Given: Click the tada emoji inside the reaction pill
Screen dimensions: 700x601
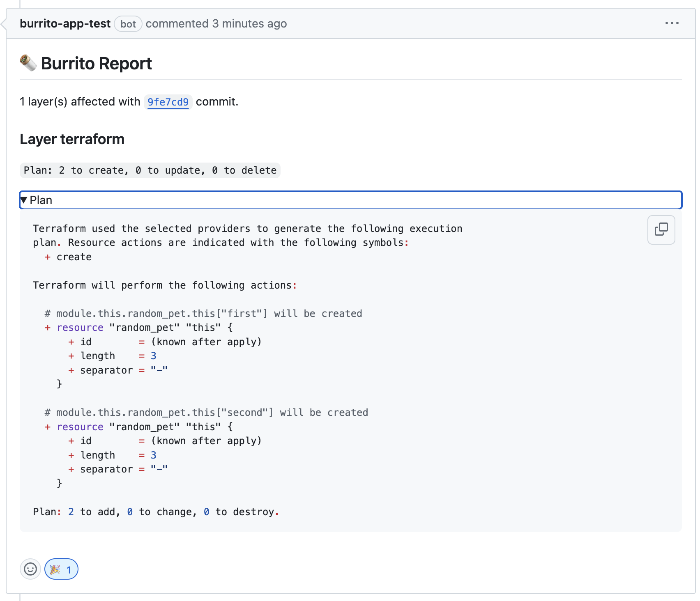Looking at the screenshot, I should point(55,569).
